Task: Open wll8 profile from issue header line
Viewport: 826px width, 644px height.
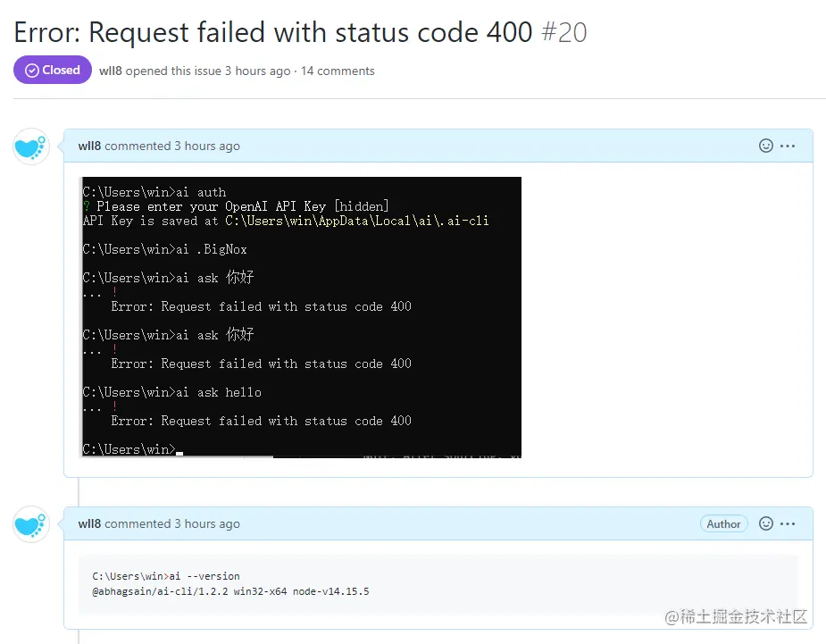Action: [x=111, y=71]
